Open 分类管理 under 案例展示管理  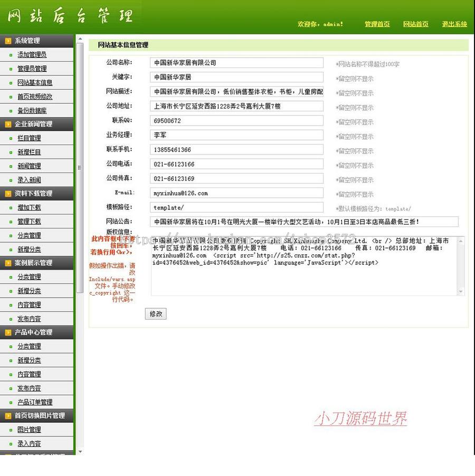click(29, 277)
